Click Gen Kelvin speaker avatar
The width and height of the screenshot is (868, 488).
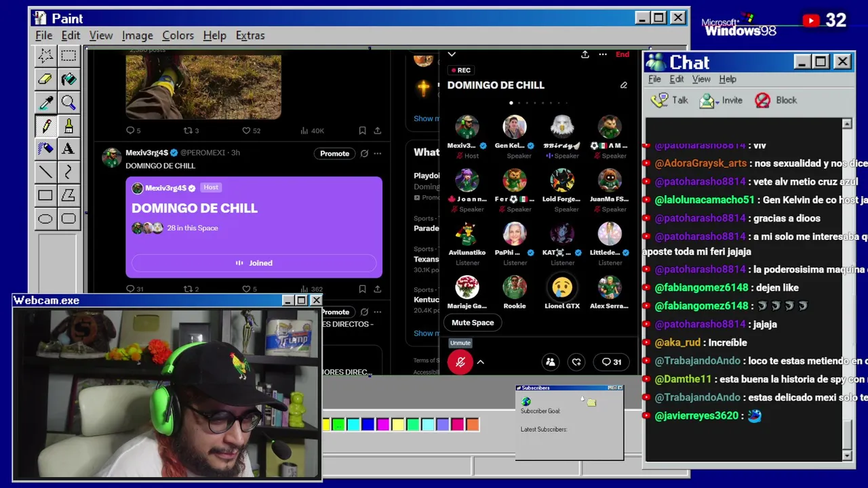(x=515, y=127)
